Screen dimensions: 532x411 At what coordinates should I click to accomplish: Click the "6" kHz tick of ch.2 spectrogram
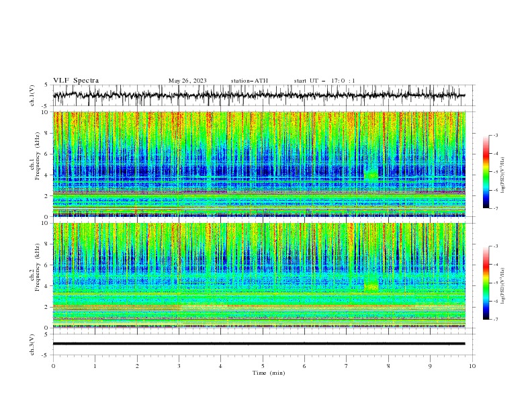[47, 265]
